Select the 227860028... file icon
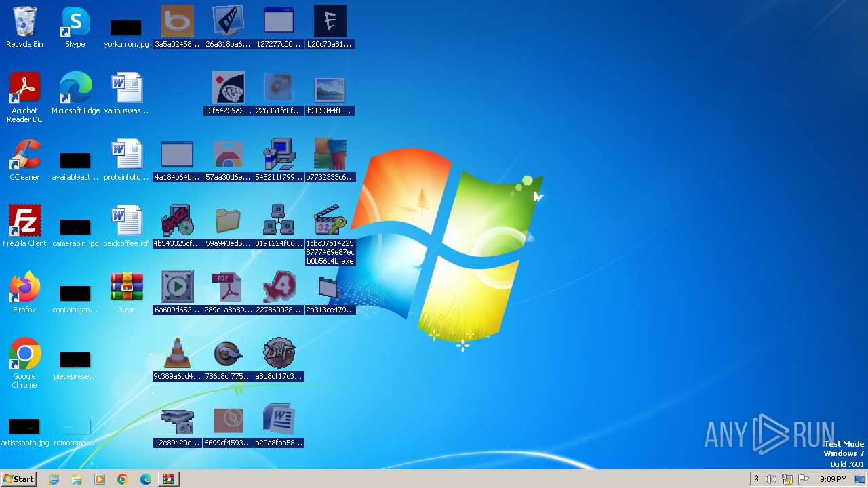This screenshot has height=488, width=868. coord(279,287)
